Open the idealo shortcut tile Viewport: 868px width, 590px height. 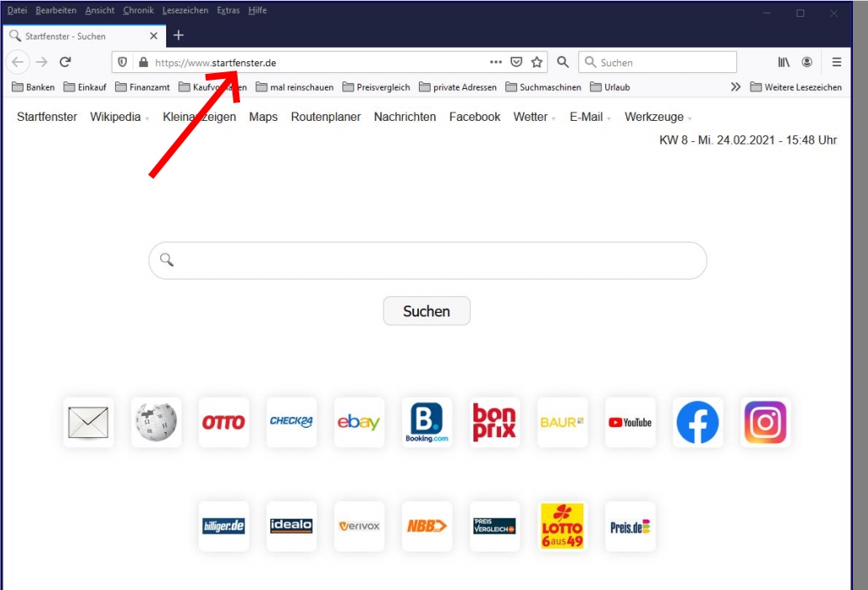click(x=292, y=526)
